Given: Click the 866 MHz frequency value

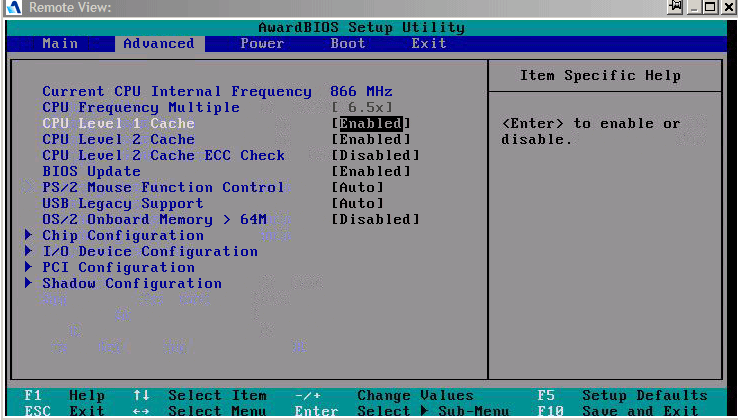Looking at the screenshot, I should point(361,91).
